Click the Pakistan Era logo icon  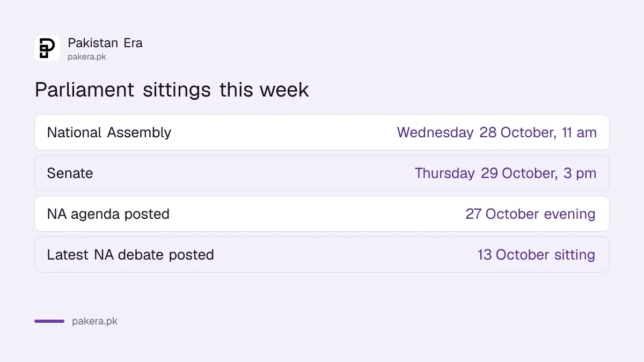tap(47, 48)
